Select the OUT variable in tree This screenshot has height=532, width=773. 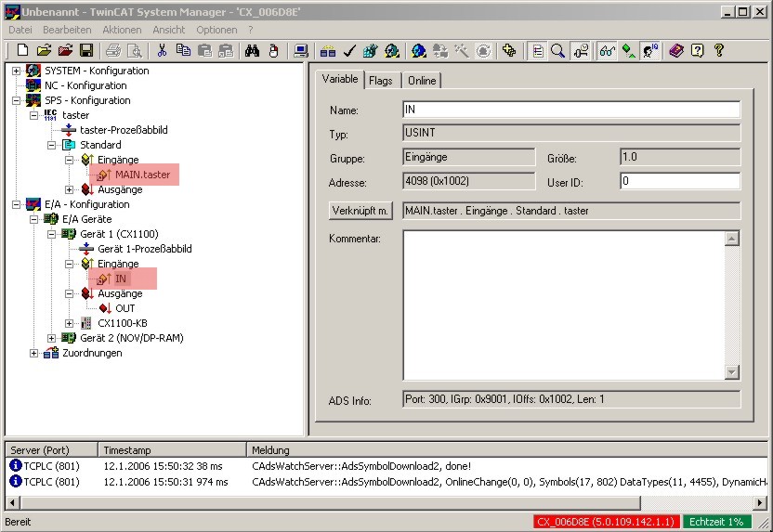(x=125, y=308)
